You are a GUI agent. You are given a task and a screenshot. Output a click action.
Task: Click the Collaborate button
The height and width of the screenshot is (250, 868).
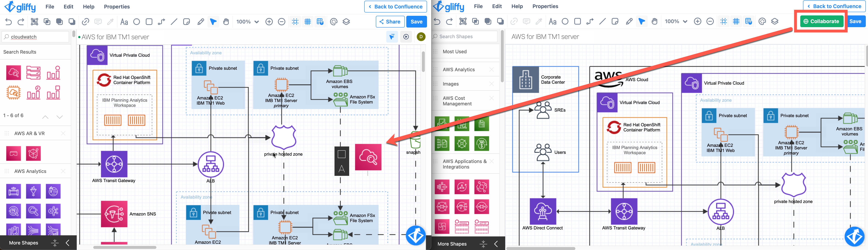(x=822, y=21)
